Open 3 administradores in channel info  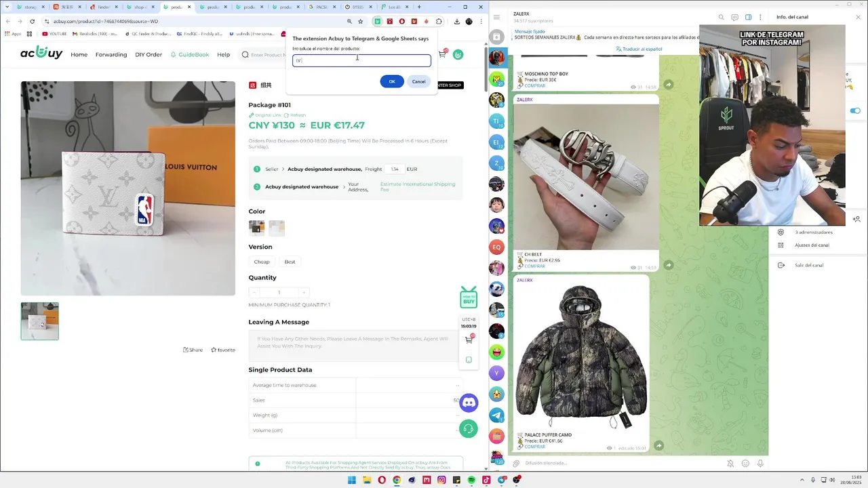pos(813,232)
